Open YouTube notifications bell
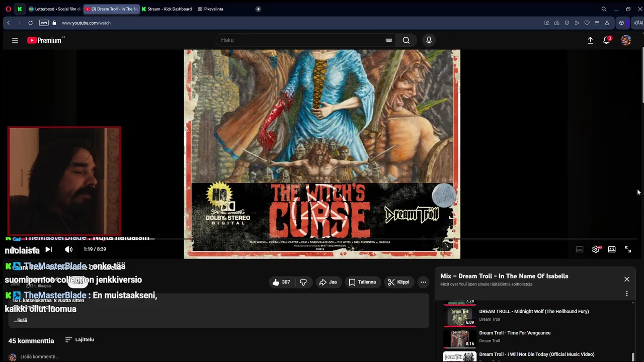This screenshot has height=362, width=644. pyautogui.click(x=607, y=40)
